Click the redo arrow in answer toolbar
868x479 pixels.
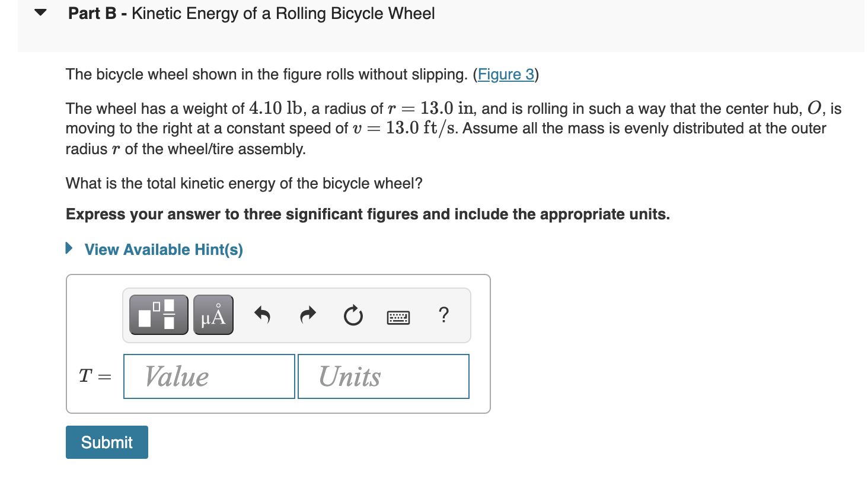308,315
